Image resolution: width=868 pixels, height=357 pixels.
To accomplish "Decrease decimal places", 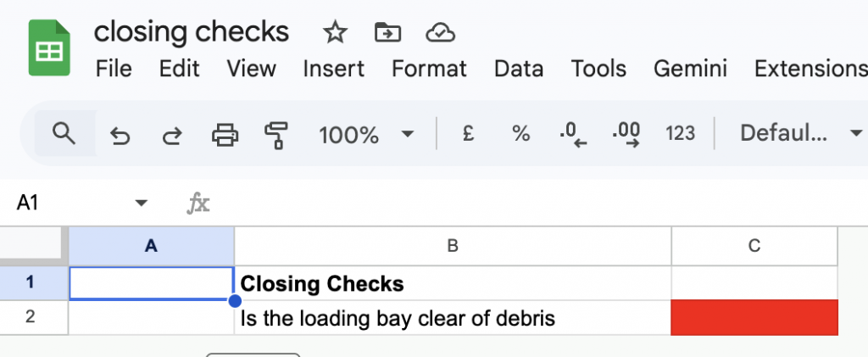I will [x=573, y=133].
